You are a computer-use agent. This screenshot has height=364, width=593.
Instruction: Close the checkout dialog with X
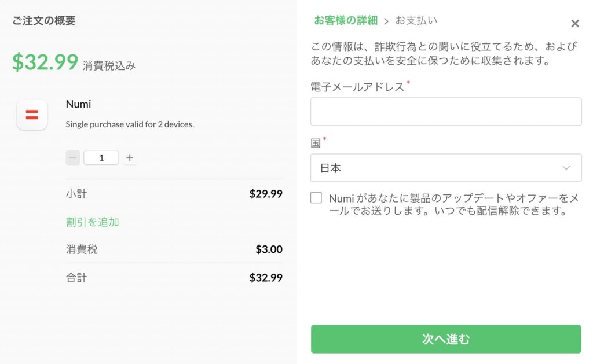[575, 23]
